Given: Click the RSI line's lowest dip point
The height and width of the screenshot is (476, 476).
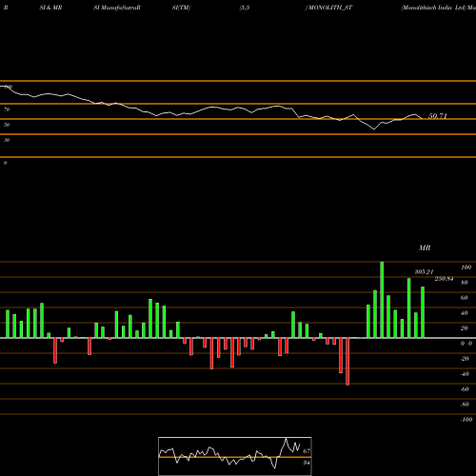Looking at the screenshot, I should [374, 129].
